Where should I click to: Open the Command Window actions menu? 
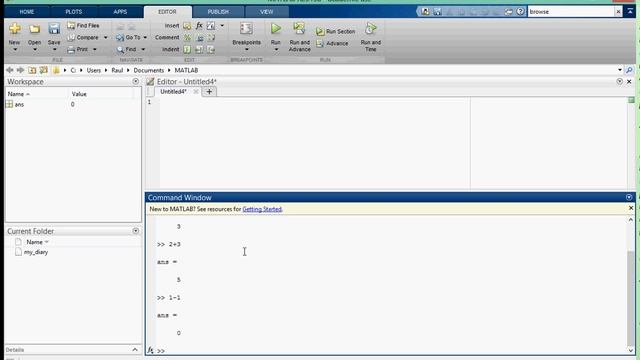click(x=629, y=197)
